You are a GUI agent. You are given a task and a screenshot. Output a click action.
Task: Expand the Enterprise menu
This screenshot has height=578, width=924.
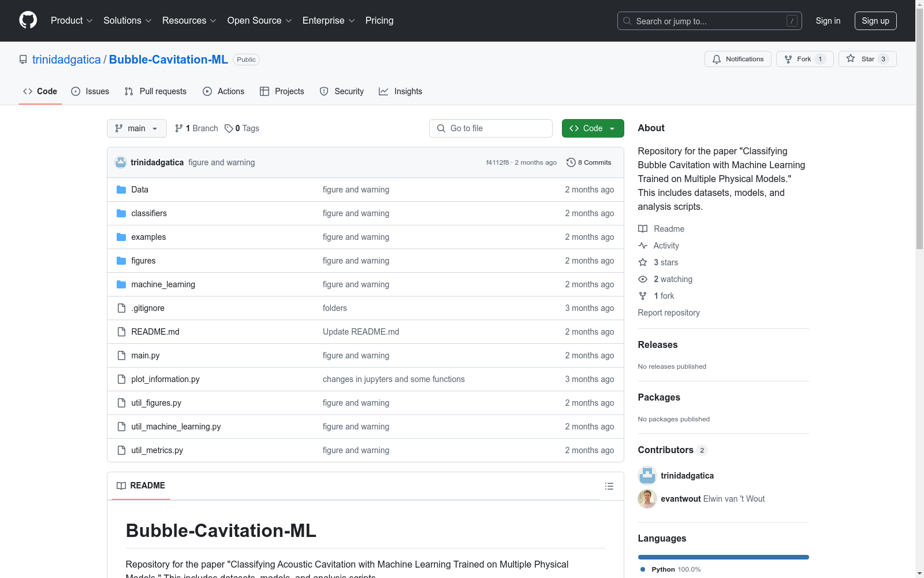(x=329, y=21)
